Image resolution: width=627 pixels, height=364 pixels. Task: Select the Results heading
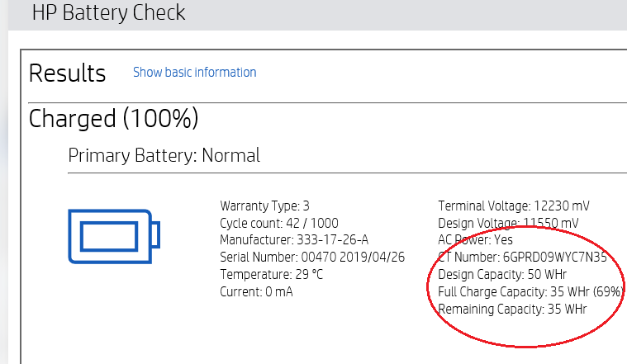coord(67,73)
